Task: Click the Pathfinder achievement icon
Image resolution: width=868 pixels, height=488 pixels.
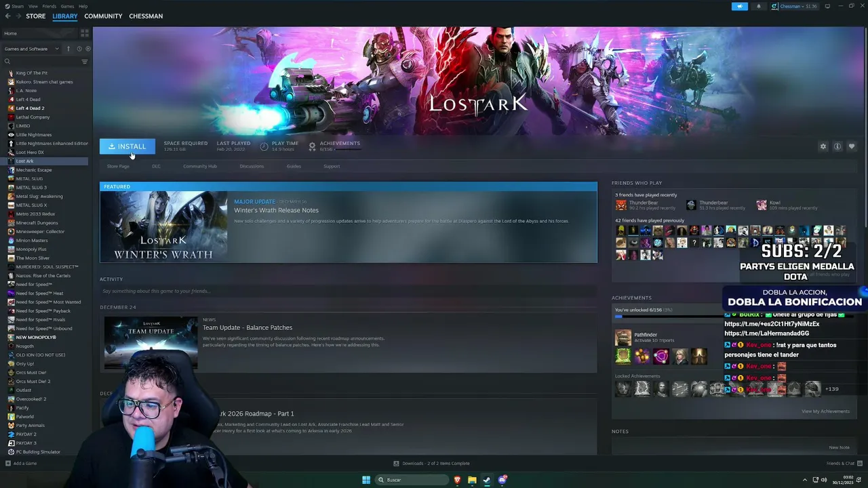Action: click(x=623, y=337)
